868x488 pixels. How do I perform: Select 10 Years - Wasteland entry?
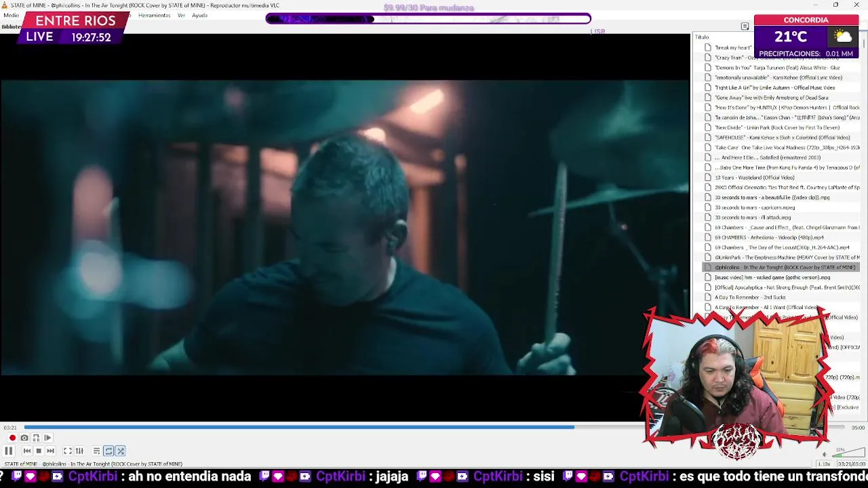pos(781,178)
